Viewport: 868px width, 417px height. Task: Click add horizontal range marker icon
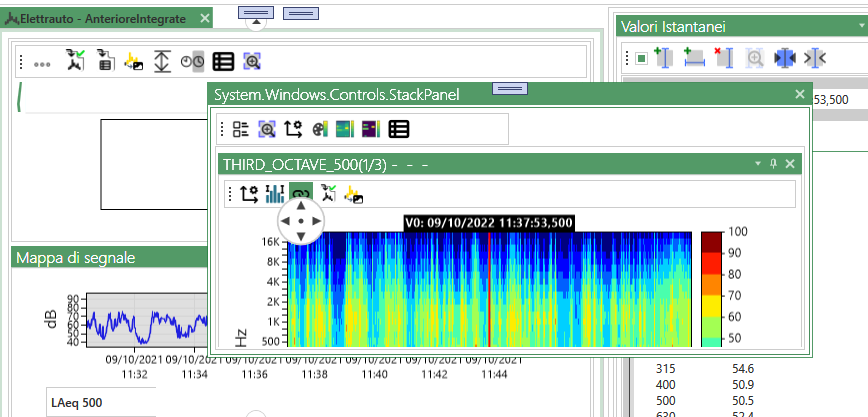pyautogui.click(x=694, y=58)
